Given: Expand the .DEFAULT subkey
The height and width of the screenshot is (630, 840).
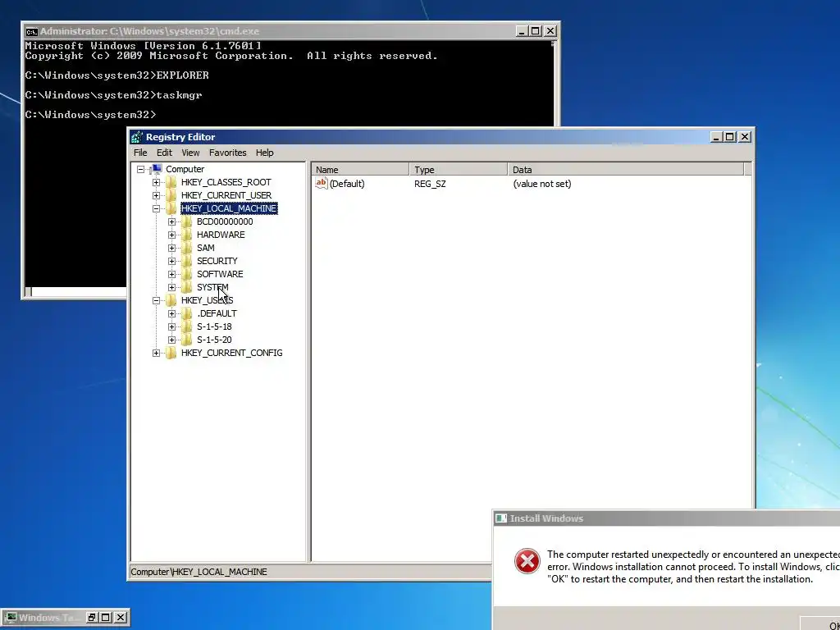Looking at the screenshot, I should click(171, 313).
